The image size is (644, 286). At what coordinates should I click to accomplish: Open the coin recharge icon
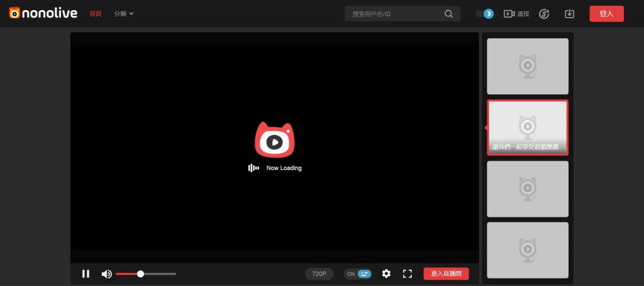(544, 14)
